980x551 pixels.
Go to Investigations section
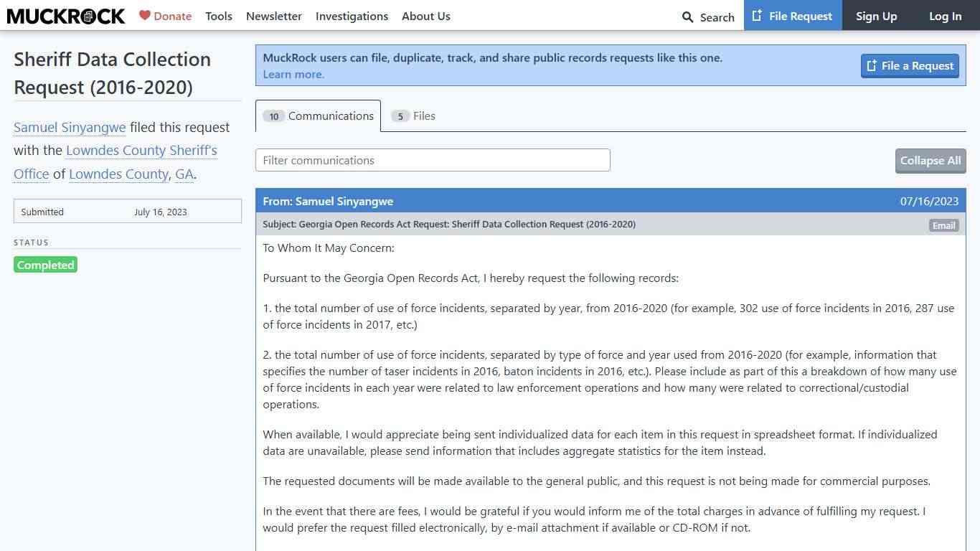click(352, 16)
